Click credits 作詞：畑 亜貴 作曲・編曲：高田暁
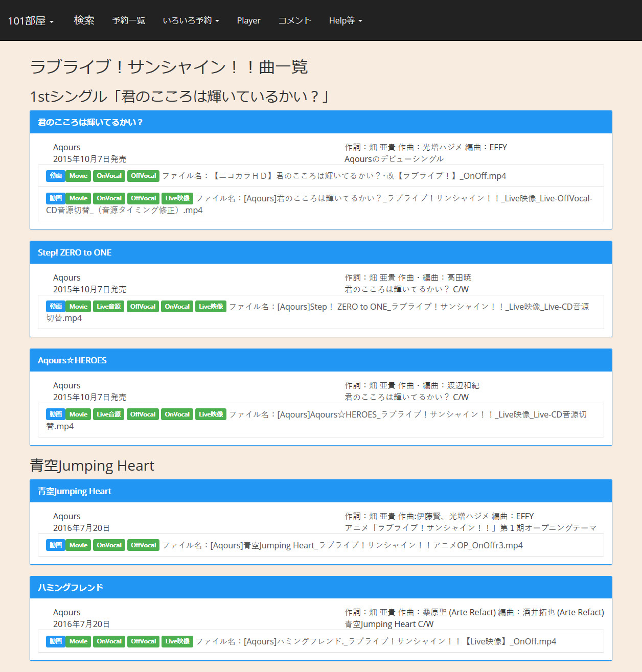642x672 pixels. [408, 277]
